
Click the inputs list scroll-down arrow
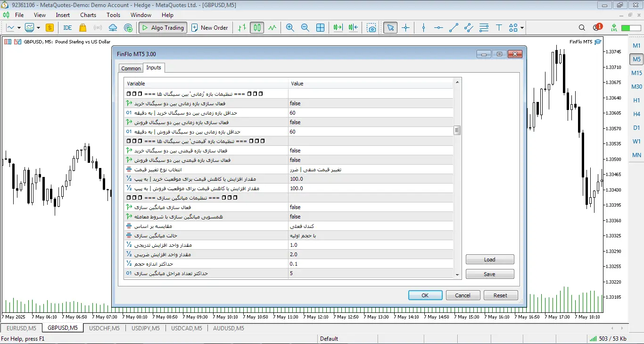[457, 275]
